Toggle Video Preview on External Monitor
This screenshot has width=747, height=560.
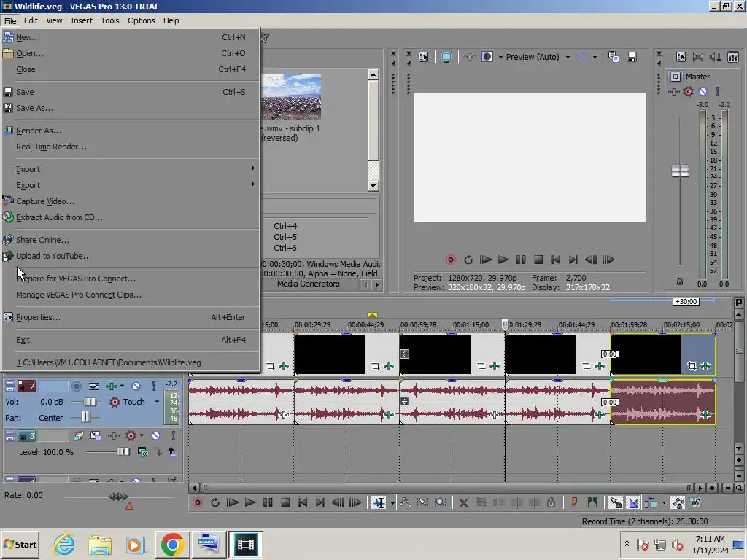(446, 57)
